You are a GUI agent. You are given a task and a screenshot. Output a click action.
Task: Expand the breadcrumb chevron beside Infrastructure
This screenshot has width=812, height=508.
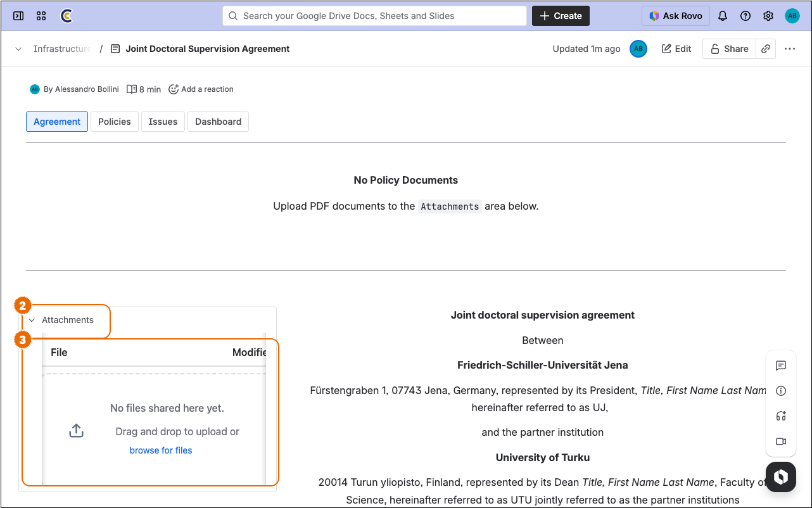[x=18, y=49]
